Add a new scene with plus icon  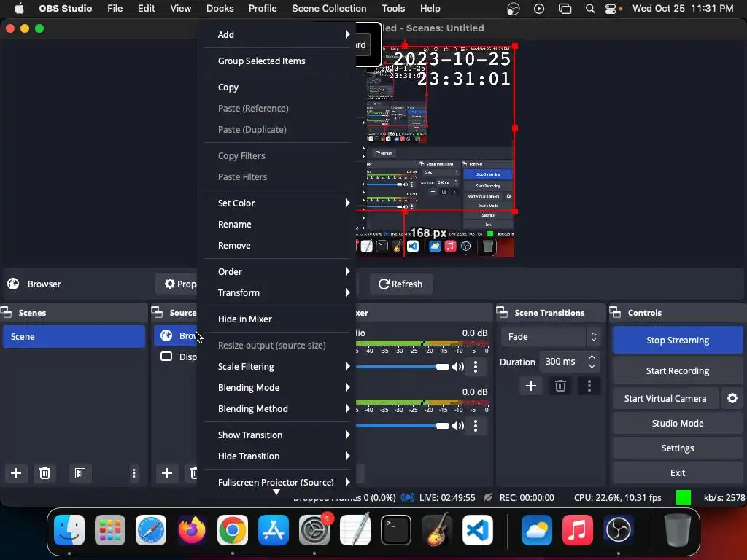[x=16, y=472]
